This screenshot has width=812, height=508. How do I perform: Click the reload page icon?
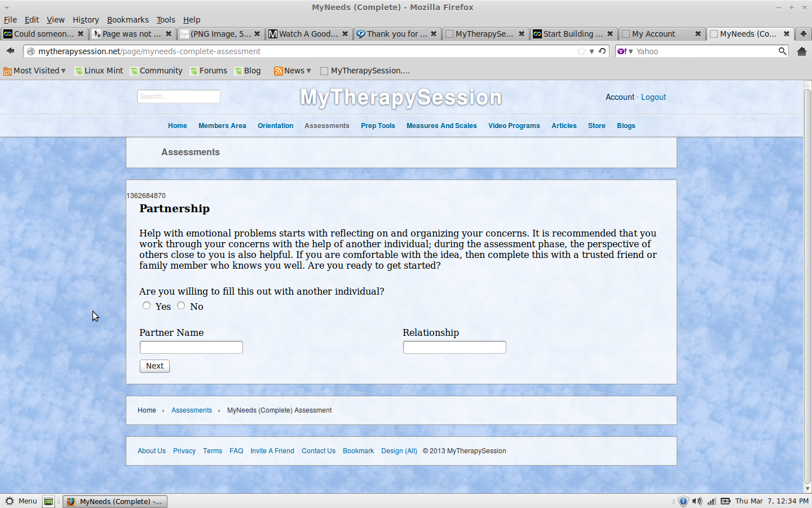point(602,51)
